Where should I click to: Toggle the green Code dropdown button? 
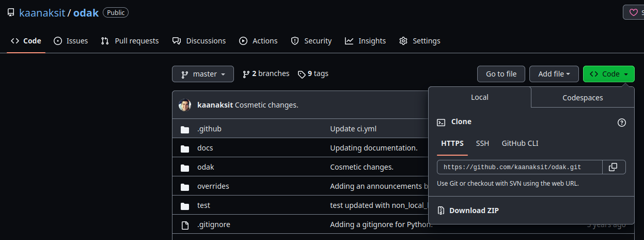[609, 74]
